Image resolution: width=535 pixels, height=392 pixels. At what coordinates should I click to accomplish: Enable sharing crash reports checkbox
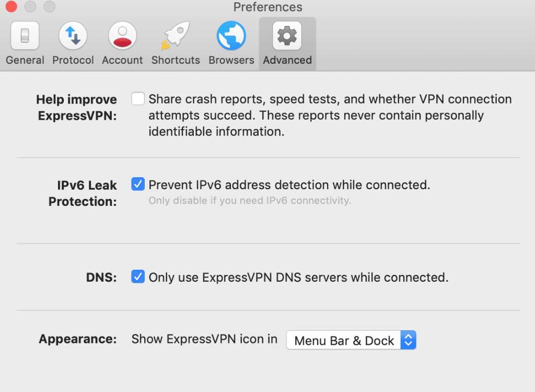tap(138, 99)
